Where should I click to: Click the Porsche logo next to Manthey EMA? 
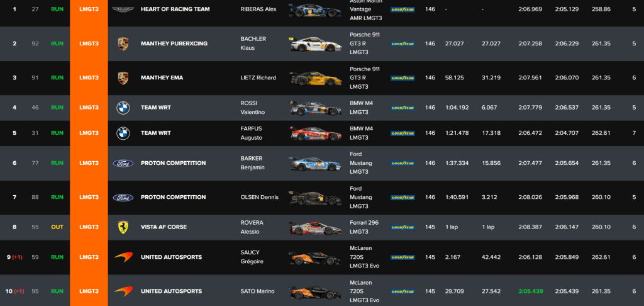tap(123, 78)
